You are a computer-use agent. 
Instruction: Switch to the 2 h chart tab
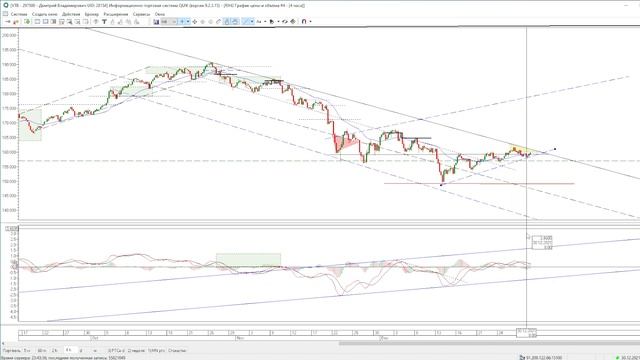point(54,350)
